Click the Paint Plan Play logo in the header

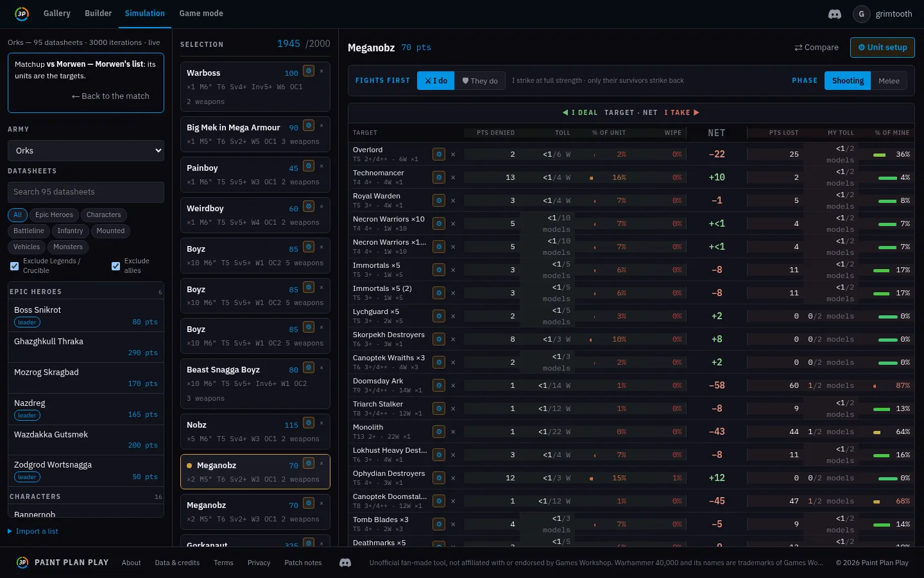22,13
